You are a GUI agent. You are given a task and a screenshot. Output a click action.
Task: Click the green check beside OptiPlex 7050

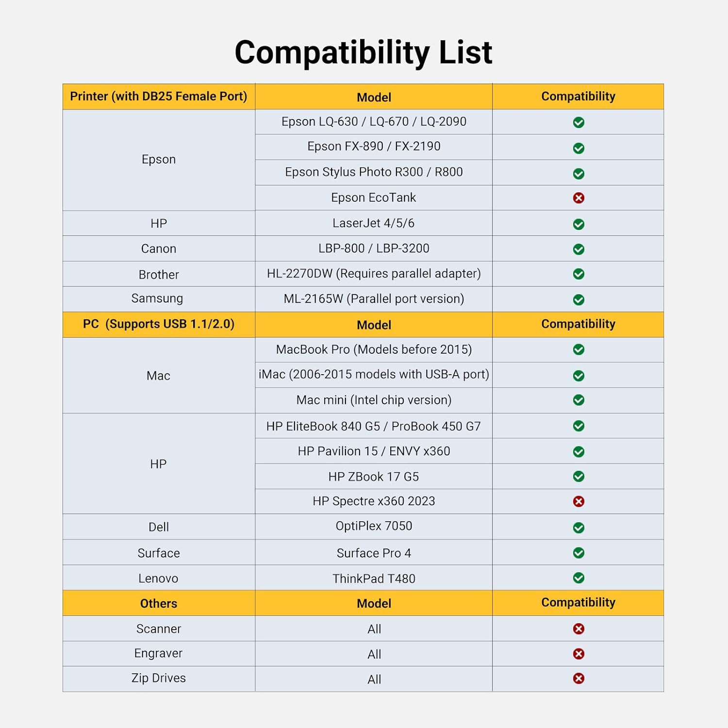point(579,528)
